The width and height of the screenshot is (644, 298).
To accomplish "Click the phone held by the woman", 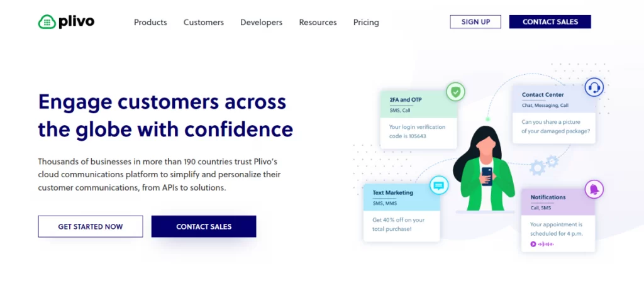I will [487, 177].
